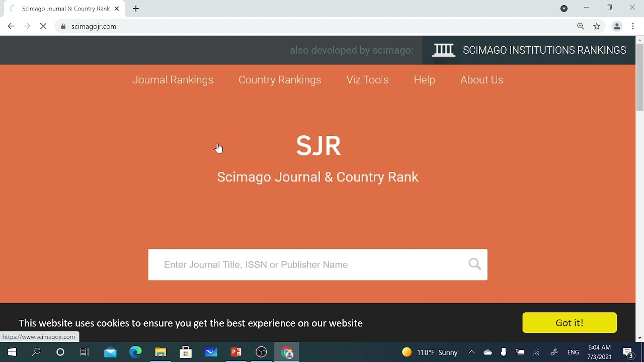Click the tab search dropdown icon
This screenshot has width=644, height=362.
pos(564,9)
